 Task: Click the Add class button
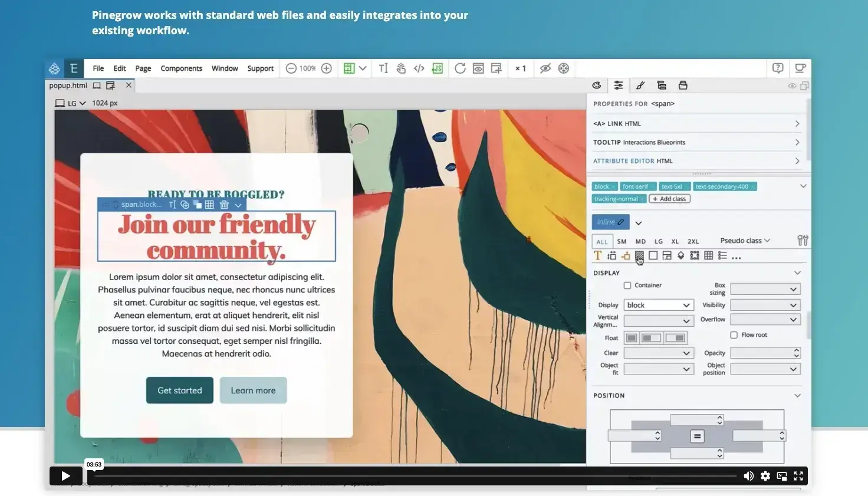click(x=669, y=199)
